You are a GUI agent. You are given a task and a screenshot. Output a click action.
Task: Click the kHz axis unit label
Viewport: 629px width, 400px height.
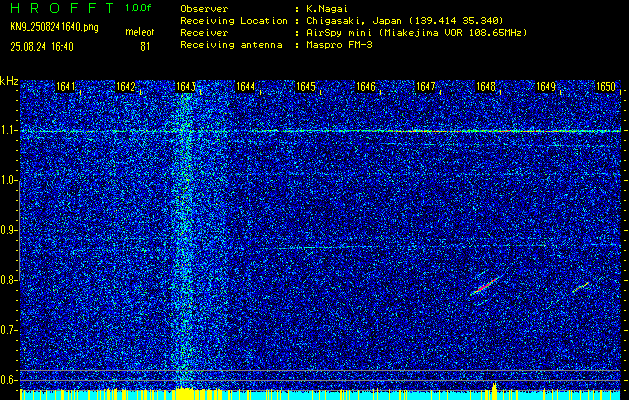point(9,81)
